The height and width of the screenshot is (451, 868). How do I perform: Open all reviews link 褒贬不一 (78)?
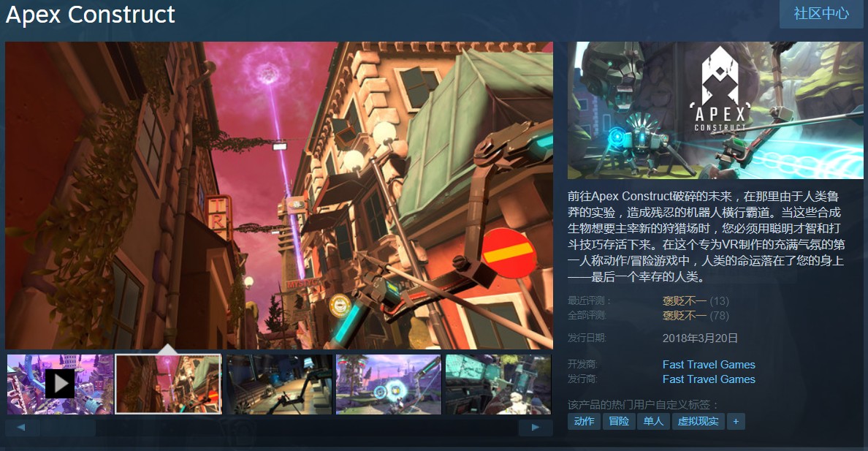(x=683, y=317)
